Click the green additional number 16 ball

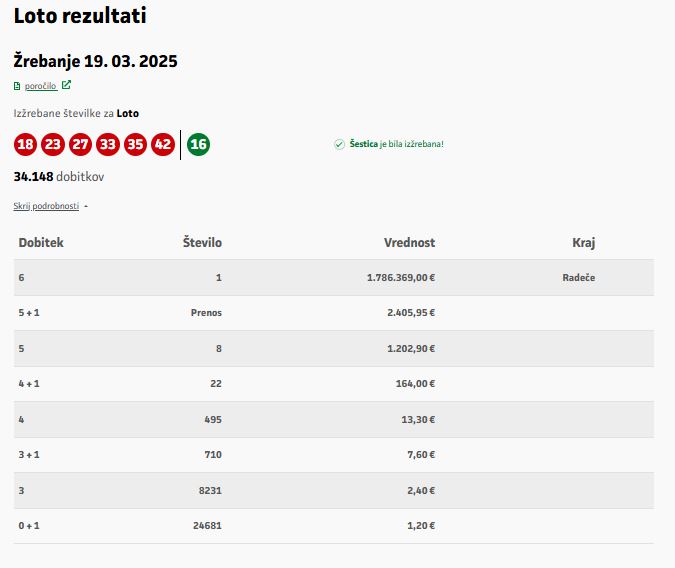[198, 144]
